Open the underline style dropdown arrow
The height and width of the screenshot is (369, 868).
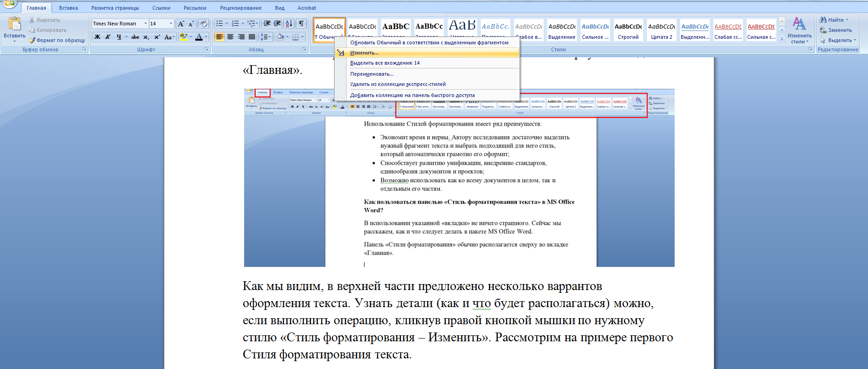(126, 37)
